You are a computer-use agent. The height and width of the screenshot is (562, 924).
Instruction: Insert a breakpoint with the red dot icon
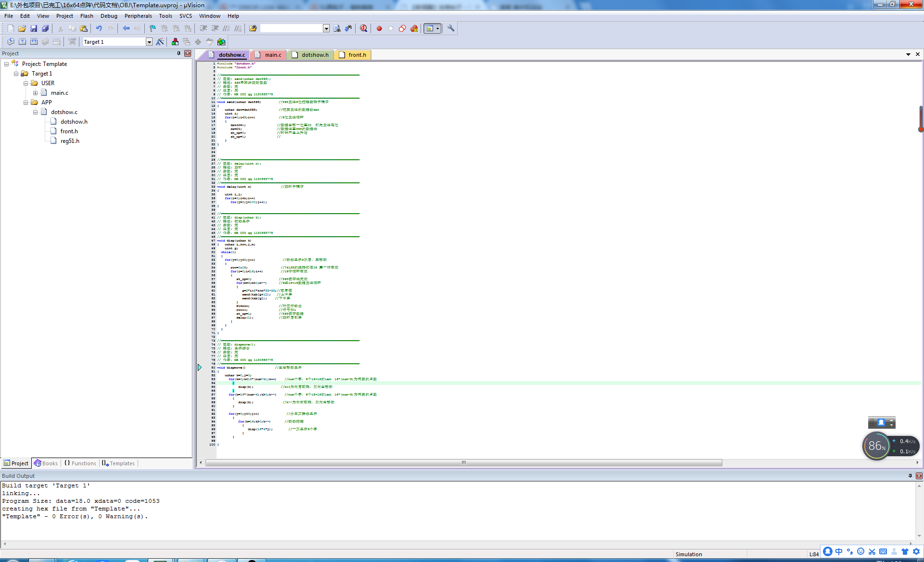[x=379, y=28]
